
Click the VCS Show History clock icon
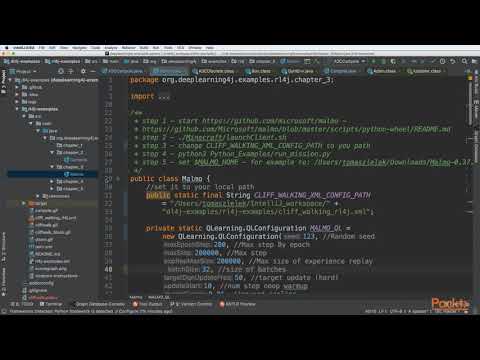[442, 61]
